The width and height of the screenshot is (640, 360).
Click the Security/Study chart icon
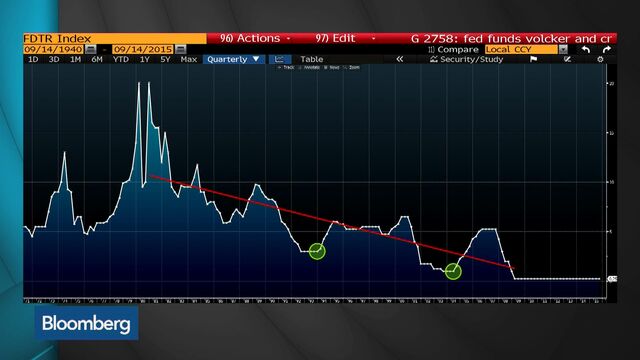433,59
